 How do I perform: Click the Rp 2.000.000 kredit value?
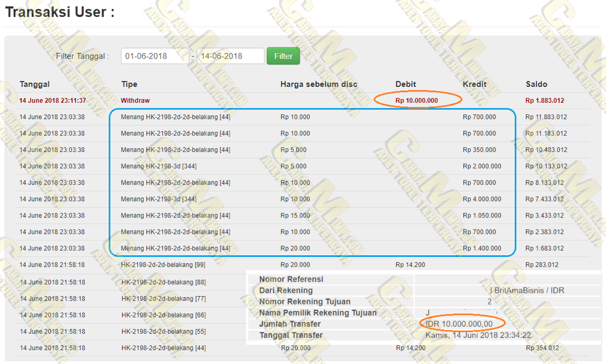pos(482,166)
